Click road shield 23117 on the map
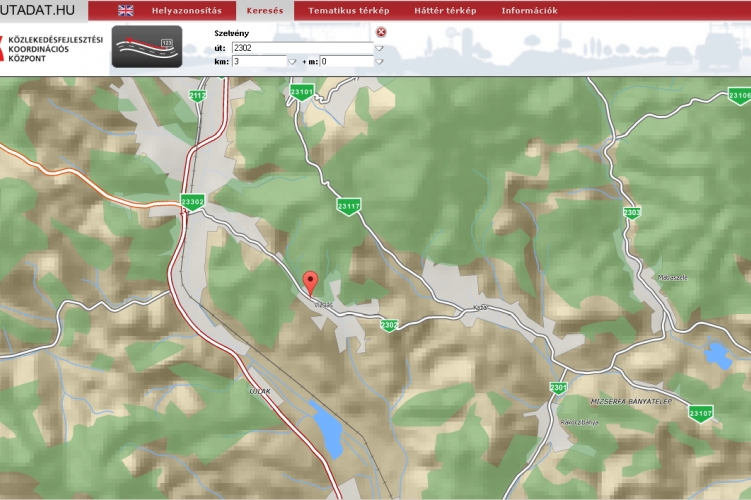The image size is (751, 500). click(348, 206)
